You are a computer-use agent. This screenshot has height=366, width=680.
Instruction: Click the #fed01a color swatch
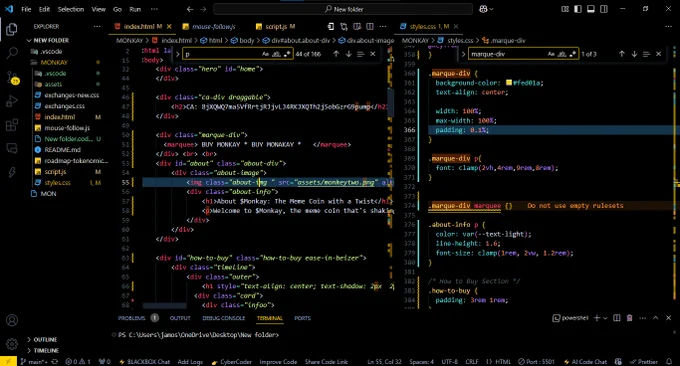[509, 82]
